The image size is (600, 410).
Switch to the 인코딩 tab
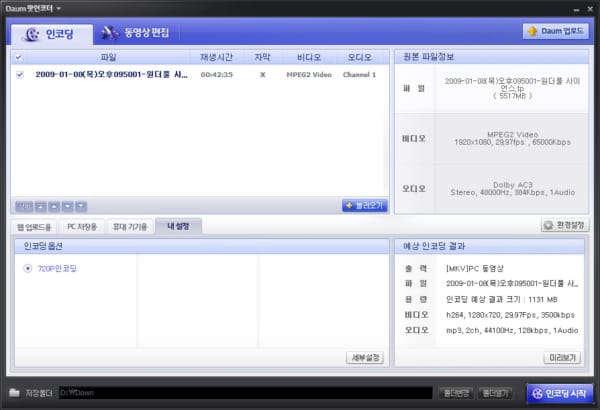52,34
